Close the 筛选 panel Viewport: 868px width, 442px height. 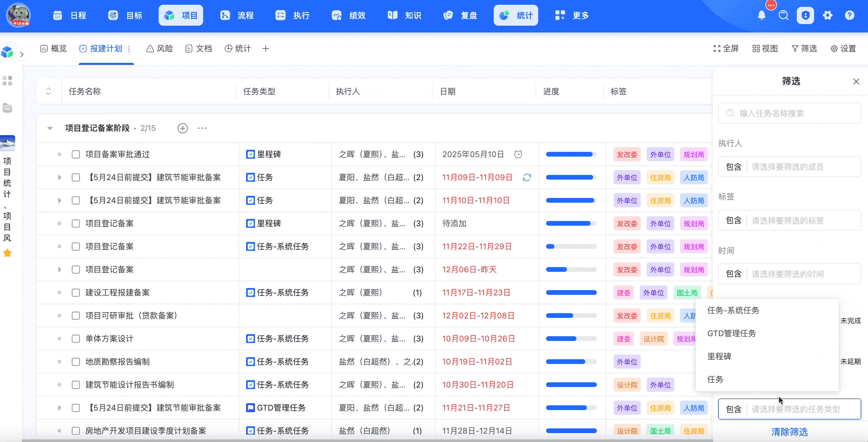tap(856, 82)
